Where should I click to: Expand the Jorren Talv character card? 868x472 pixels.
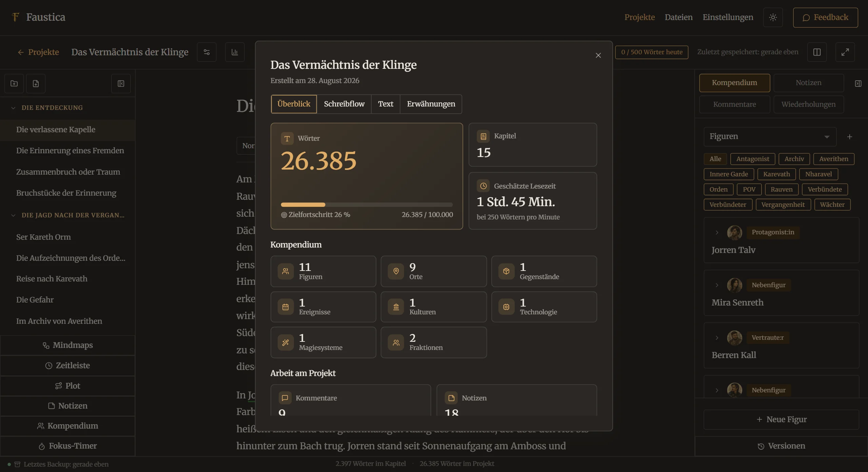[717, 232]
